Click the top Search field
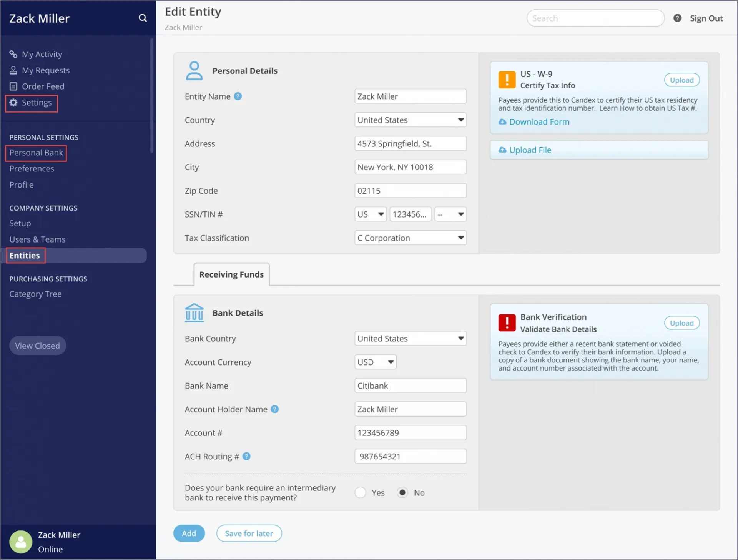738x560 pixels. pyautogui.click(x=595, y=18)
